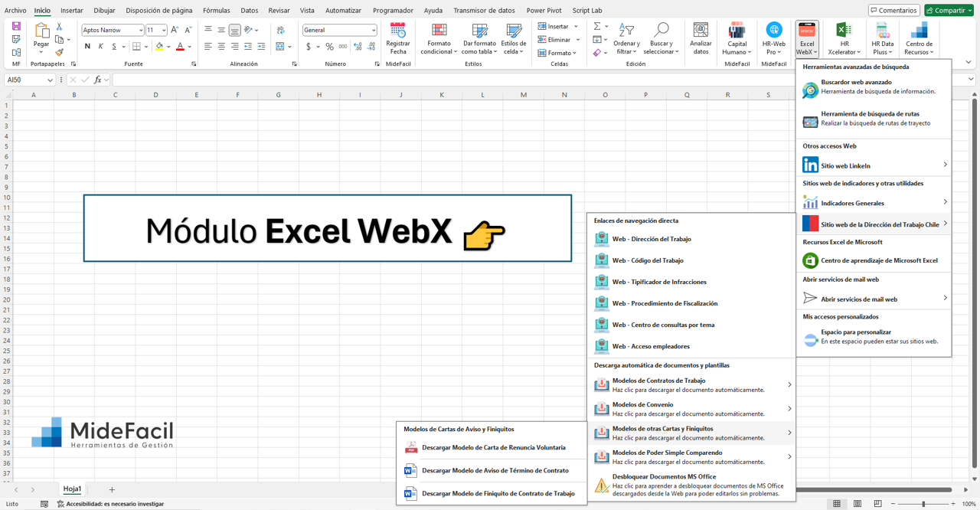The image size is (980, 510).
Task: Open Buscador web avanzado
Action: [x=873, y=87]
